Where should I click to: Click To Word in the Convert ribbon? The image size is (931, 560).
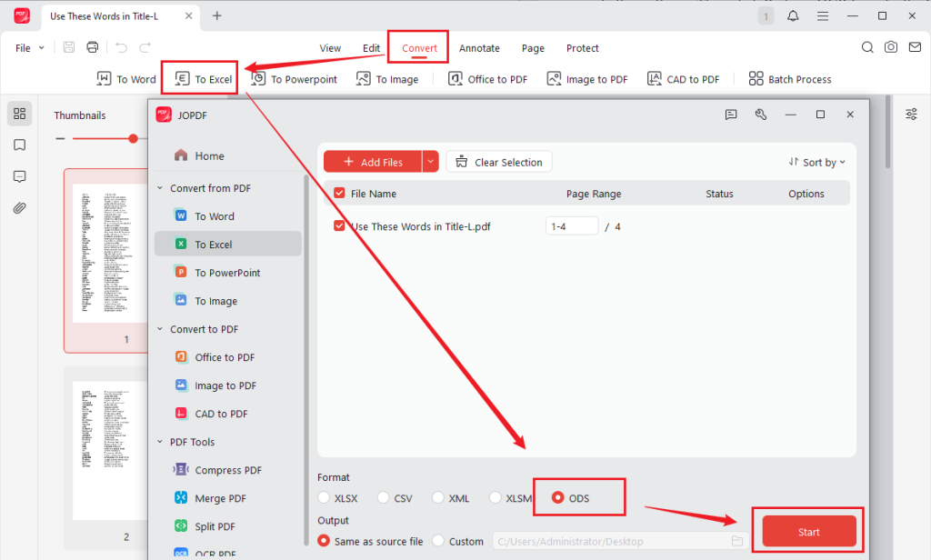126,79
